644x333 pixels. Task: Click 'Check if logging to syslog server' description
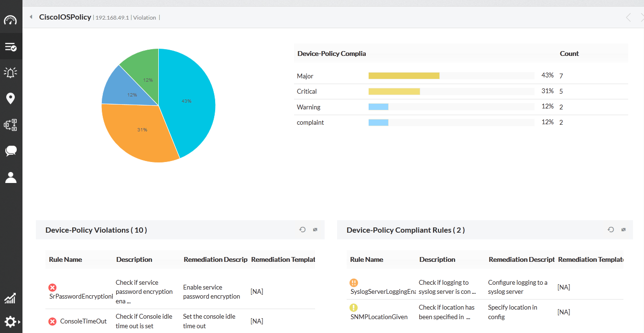448,287
